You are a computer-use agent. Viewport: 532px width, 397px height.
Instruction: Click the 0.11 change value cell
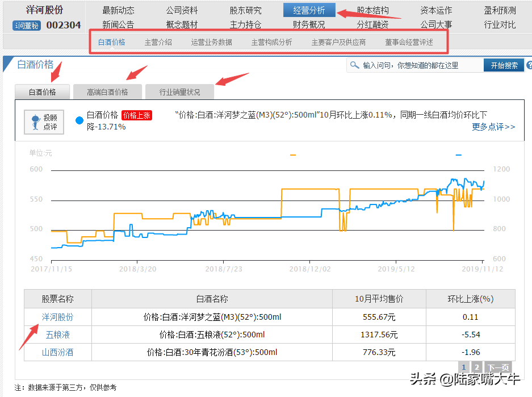(471, 317)
